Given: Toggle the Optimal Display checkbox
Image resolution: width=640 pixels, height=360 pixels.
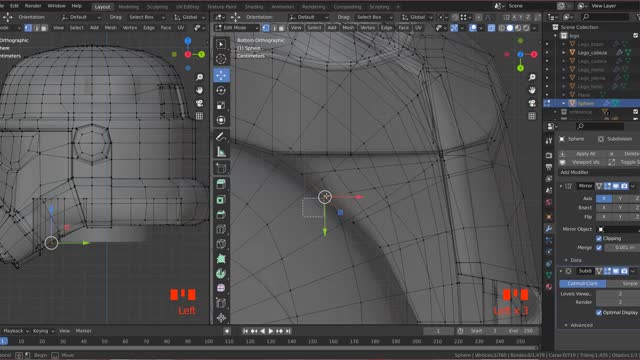Looking at the screenshot, I should click(599, 312).
